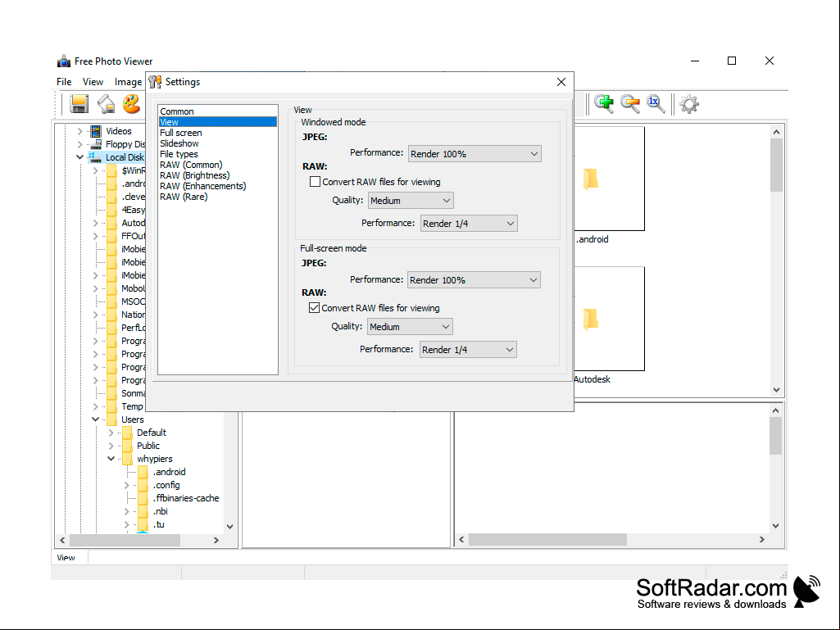Click folder tree vertical scrollbar down arrow

(x=229, y=527)
